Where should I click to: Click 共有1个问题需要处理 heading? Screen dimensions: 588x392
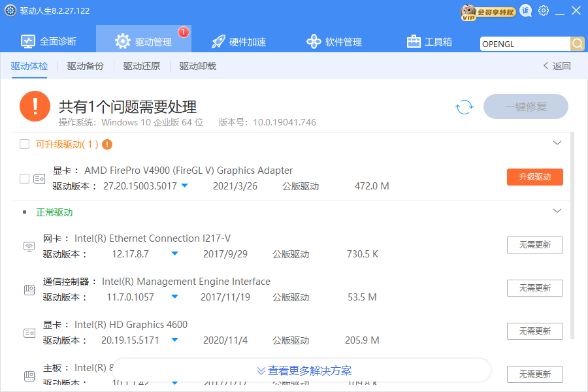click(127, 107)
